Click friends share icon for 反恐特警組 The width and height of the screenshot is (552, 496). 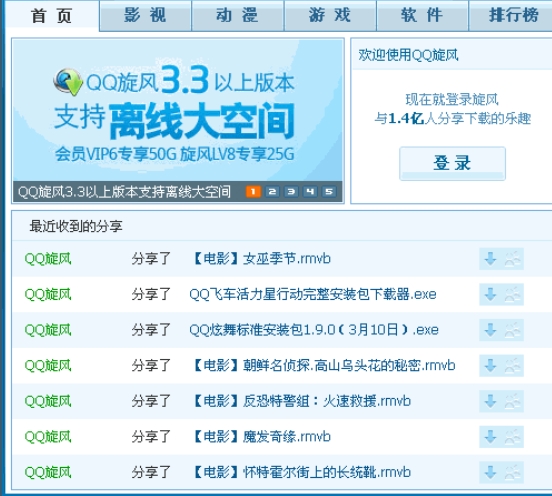pos(513,401)
